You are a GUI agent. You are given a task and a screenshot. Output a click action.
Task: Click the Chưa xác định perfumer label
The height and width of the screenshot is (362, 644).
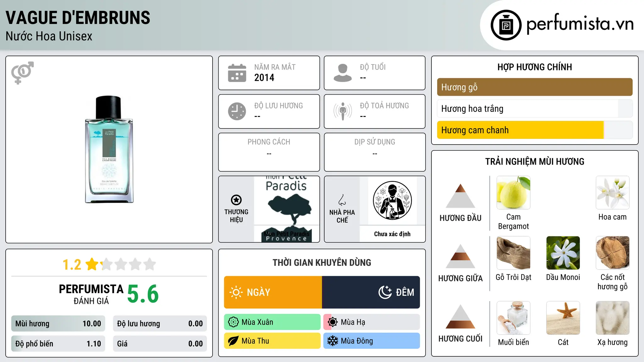392,234
